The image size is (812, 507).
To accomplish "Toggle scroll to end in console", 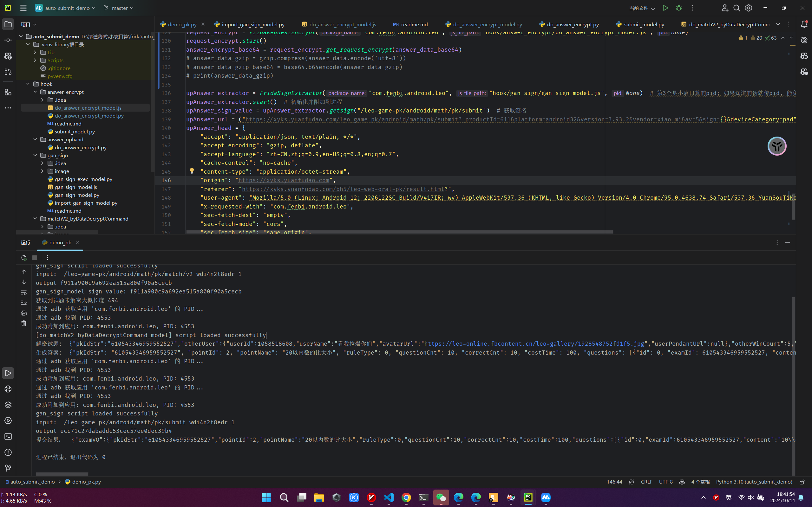I will (x=24, y=303).
